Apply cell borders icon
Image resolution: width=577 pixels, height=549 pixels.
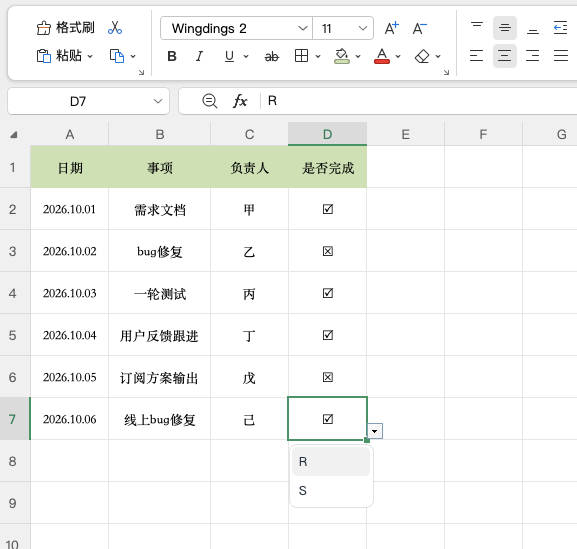[x=301, y=56]
